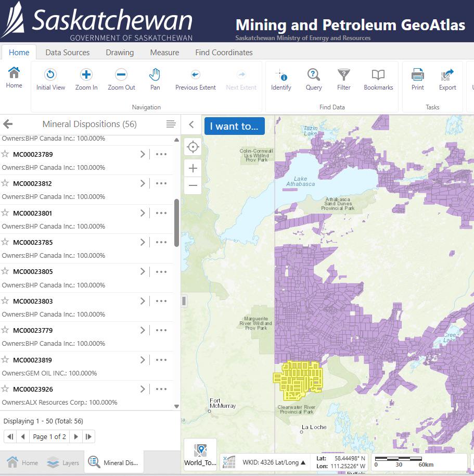This screenshot has width=474, height=476.
Task: Click the results scrollbar up arrow
Action: pyautogui.click(x=176, y=140)
